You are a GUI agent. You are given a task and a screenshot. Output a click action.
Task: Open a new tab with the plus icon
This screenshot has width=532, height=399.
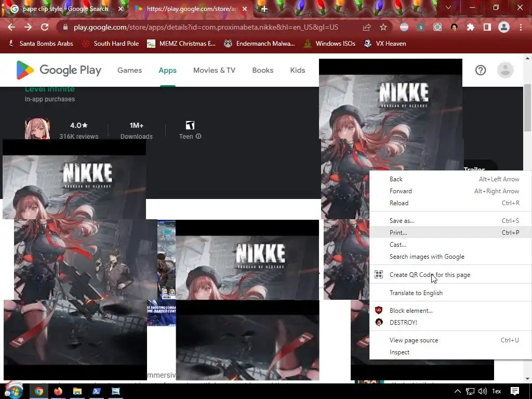[x=264, y=9]
